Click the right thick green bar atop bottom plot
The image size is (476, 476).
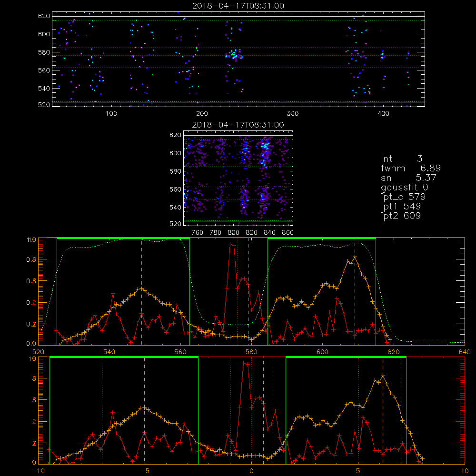[346, 357]
